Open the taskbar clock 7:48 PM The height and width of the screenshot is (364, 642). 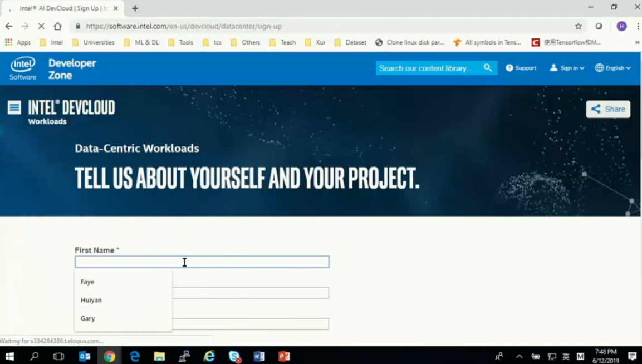[606, 356]
